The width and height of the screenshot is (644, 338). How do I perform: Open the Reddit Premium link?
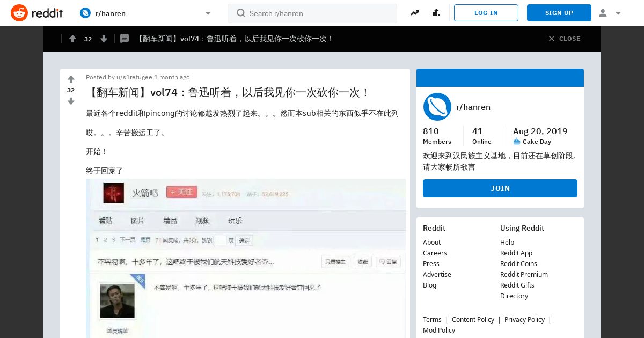[524, 274]
